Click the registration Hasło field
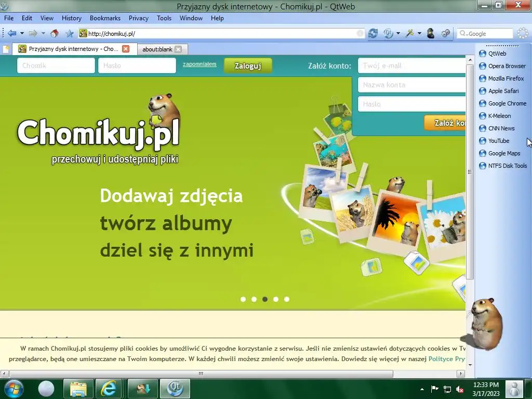This screenshot has height=399, width=532. point(411,104)
